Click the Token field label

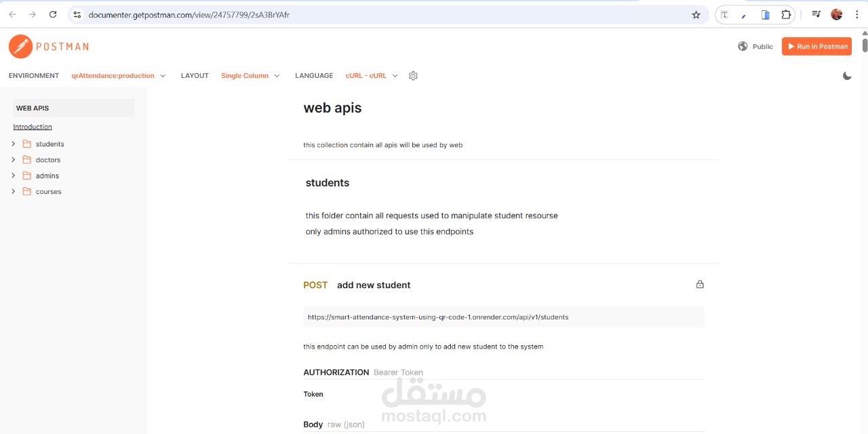(313, 394)
